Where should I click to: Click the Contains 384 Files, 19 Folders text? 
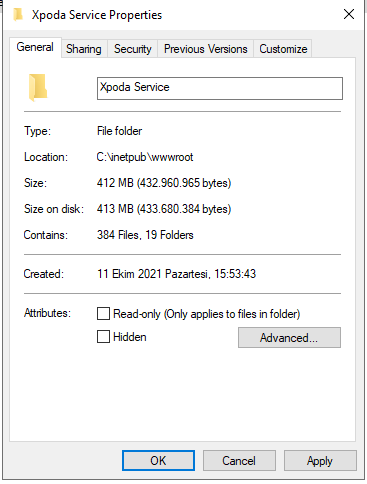(145, 235)
